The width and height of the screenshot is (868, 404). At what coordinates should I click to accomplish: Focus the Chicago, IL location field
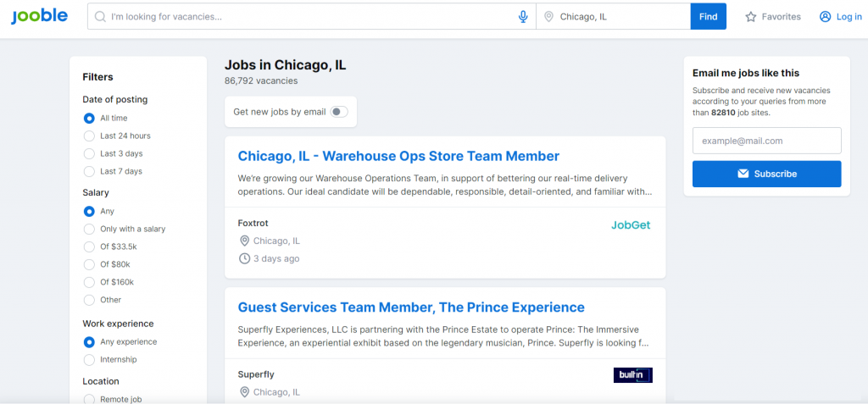(614, 17)
